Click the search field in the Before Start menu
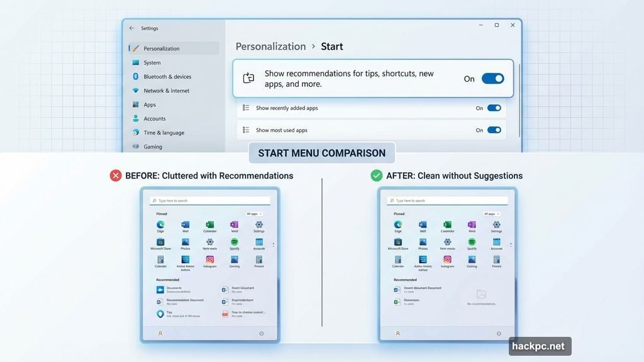The width and height of the screenshot is (644, 362). click(x=211, y=200)
